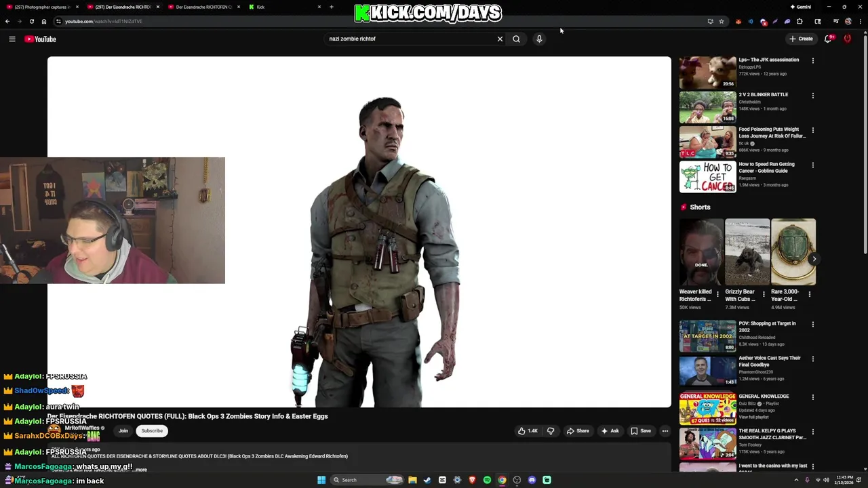Open Aether Voice Cast Final Goodbye title
Screen dimensions: 868x488
769,361
